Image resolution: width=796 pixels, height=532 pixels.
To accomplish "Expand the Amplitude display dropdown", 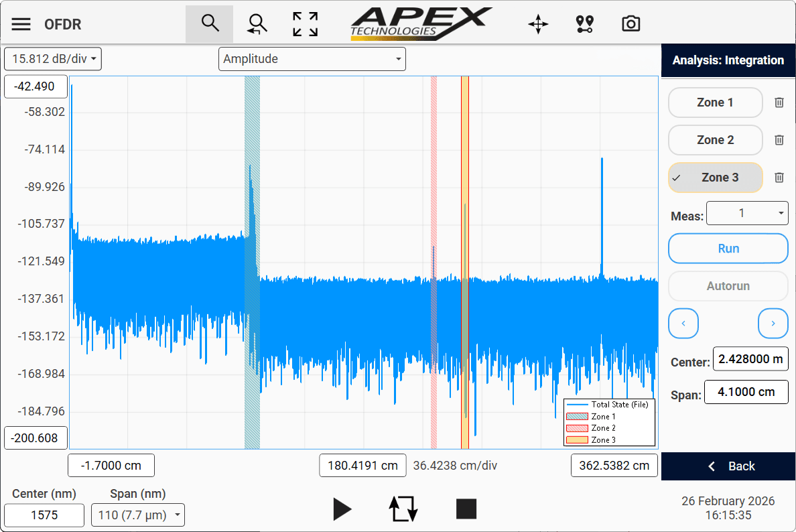I will click(x=312, y=59).
